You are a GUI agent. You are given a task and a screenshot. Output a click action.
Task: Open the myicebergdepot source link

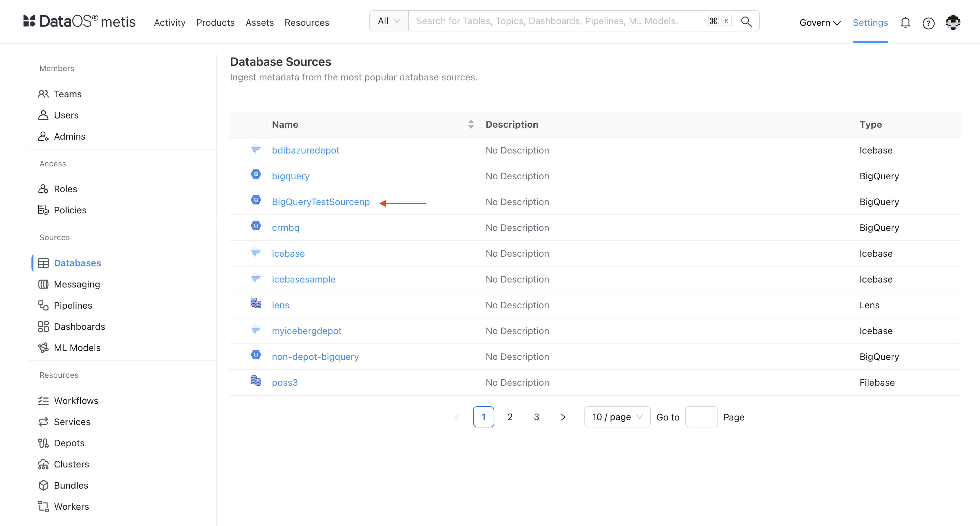(x=307, y=331)
